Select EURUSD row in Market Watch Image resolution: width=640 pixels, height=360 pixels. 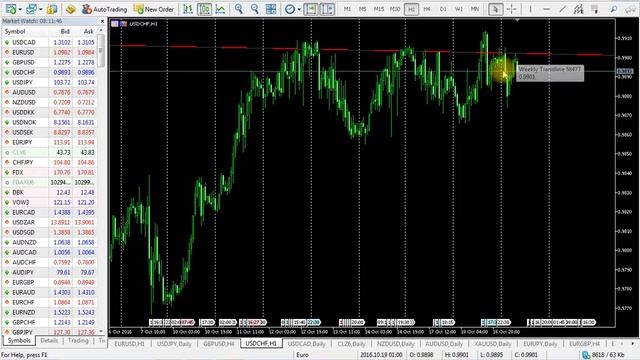click(x=50, y=52)
